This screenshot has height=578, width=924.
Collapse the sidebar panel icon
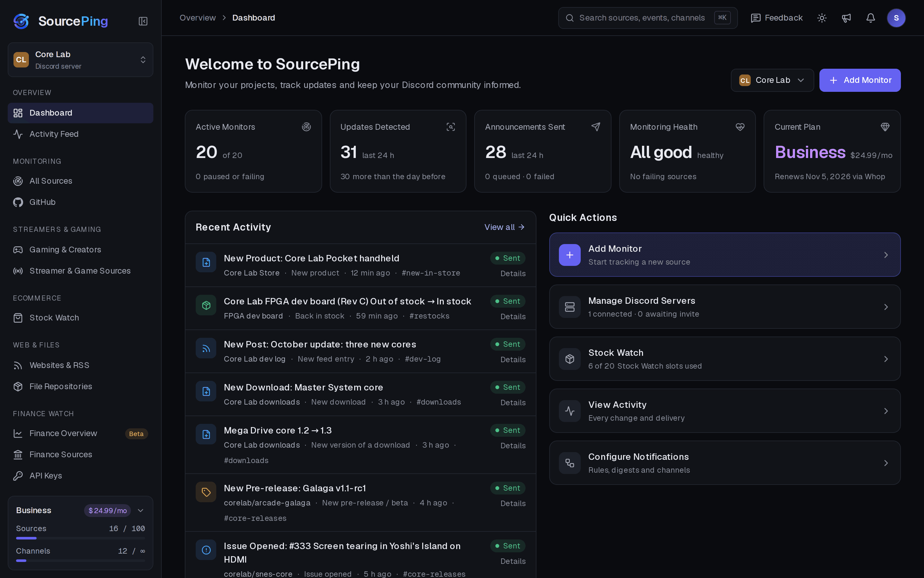[143, 21]
